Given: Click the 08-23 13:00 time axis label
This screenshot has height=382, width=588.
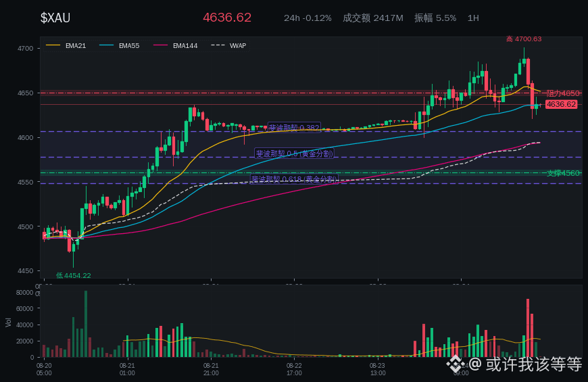Looking at the screenshot, I should [377, 369].
